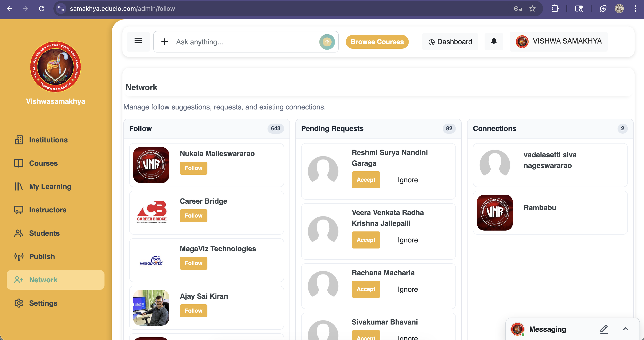Click name Sivakumar Bhavani

click(x=385, y=322)
